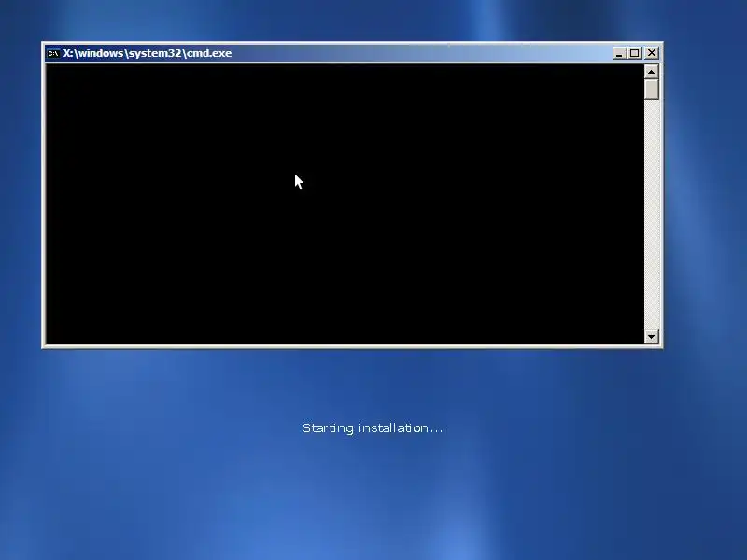
Task: Click the vertical scrollbar thumb in cmd
Action: click(651, 89)
